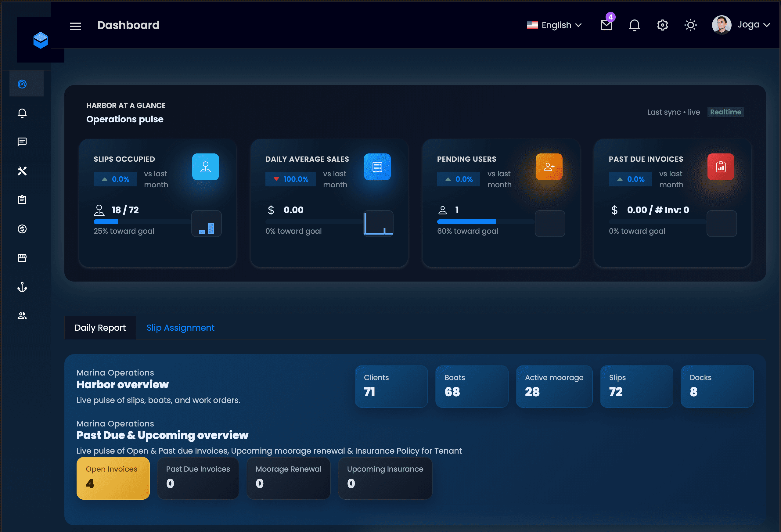Click the settings gear in header
This screenshot has width=781, height=532.
pos(662,25)
